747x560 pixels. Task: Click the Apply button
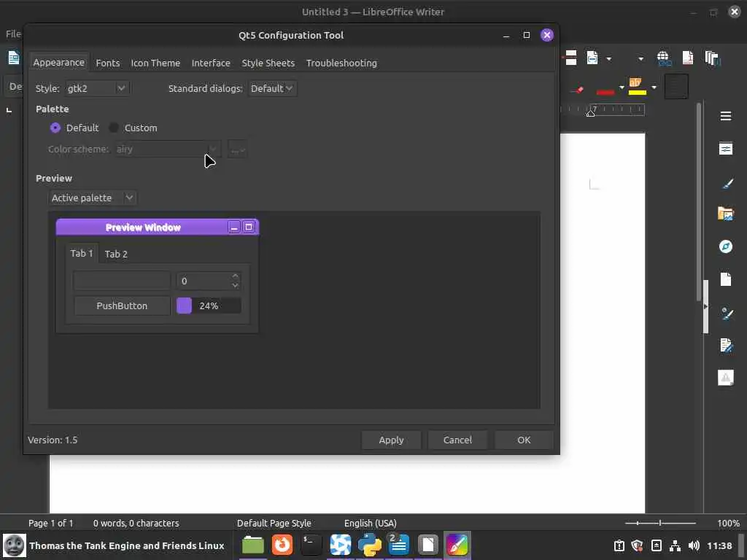pyautogui.click(x=391, y=440)
